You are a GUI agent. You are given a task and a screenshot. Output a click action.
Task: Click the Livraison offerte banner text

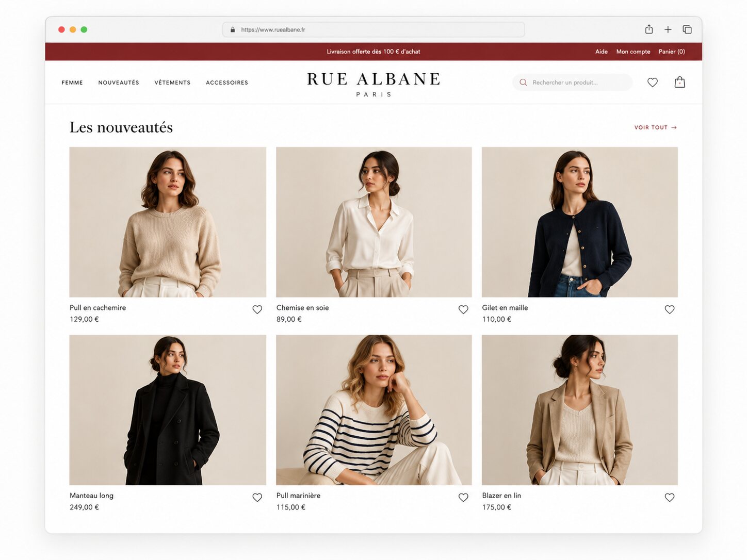(x=373, y=52)
